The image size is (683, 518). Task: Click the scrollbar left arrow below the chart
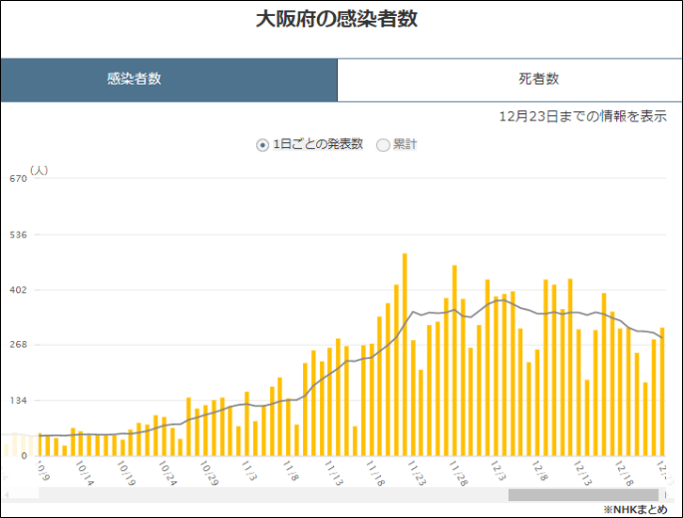[x=6, y=494]
